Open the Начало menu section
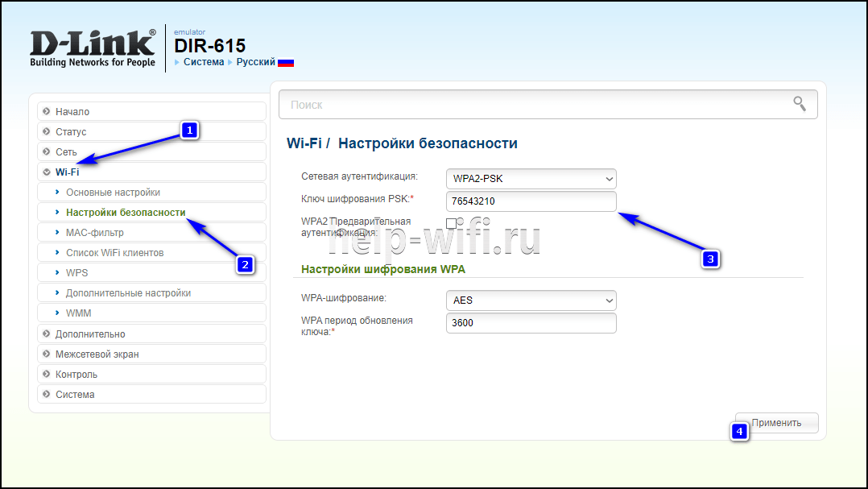 coord(151,111)
